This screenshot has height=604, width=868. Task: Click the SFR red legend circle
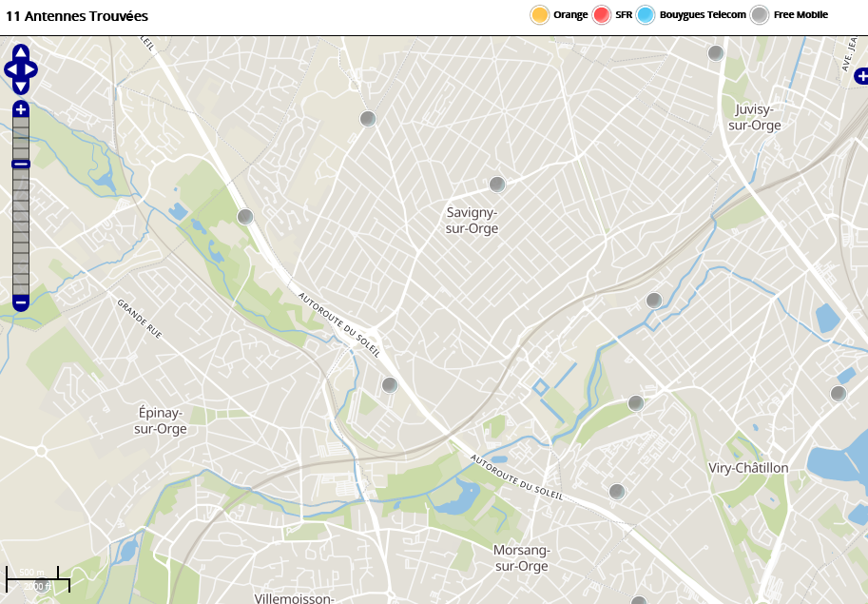tap(602, 15)
